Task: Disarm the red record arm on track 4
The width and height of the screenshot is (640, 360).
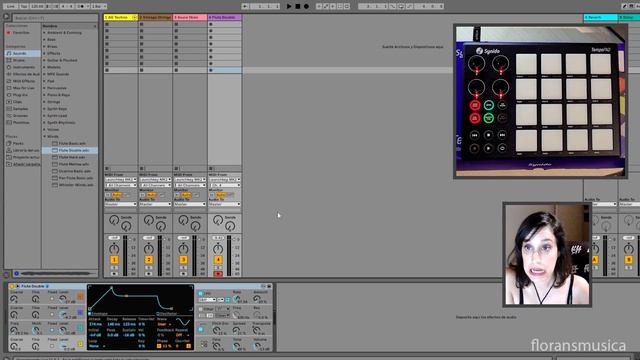Action: click(x=218, y=274)
